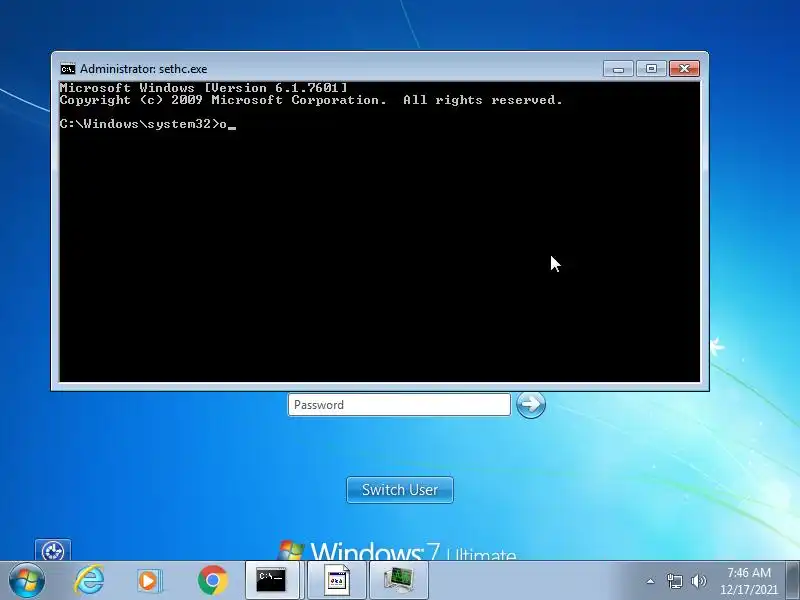
Task: Launch Internet Explorer from taskbar
Action: [x=89, y=580]
